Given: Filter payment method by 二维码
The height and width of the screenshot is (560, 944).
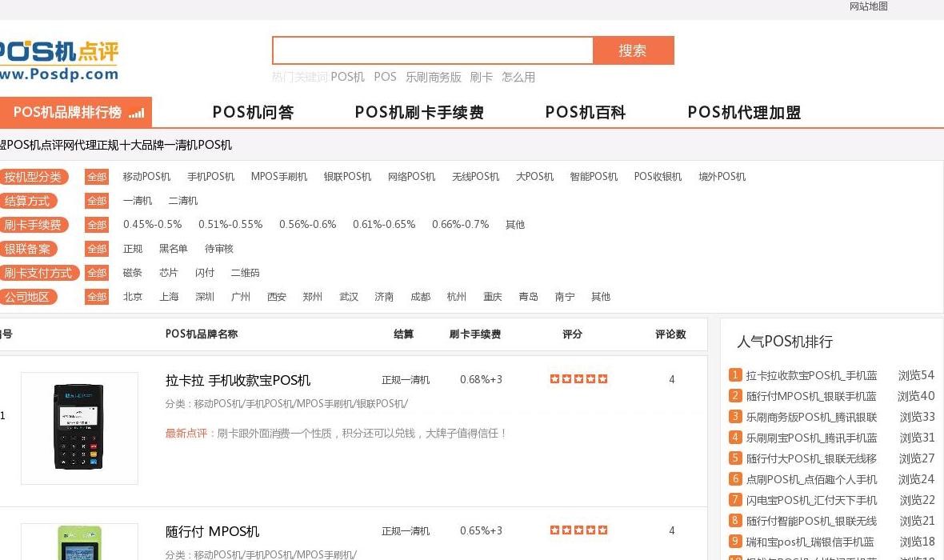Looking at the screenshot, I should pos(245,273).
